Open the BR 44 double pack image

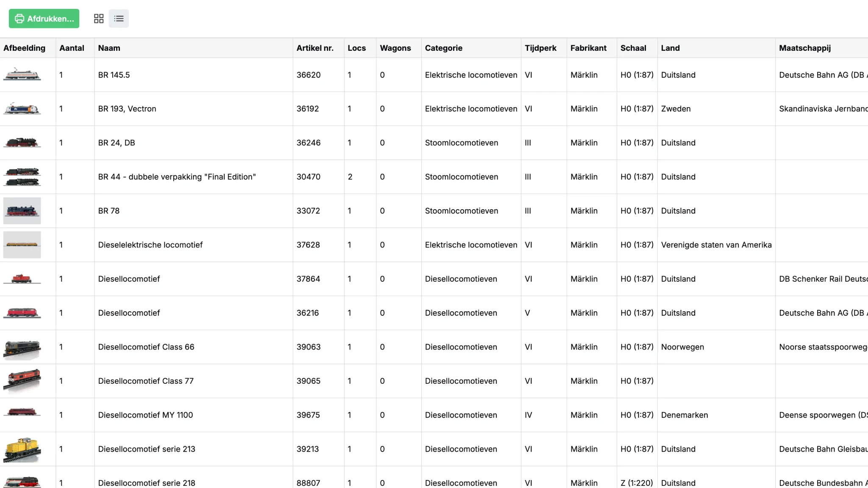22,177
